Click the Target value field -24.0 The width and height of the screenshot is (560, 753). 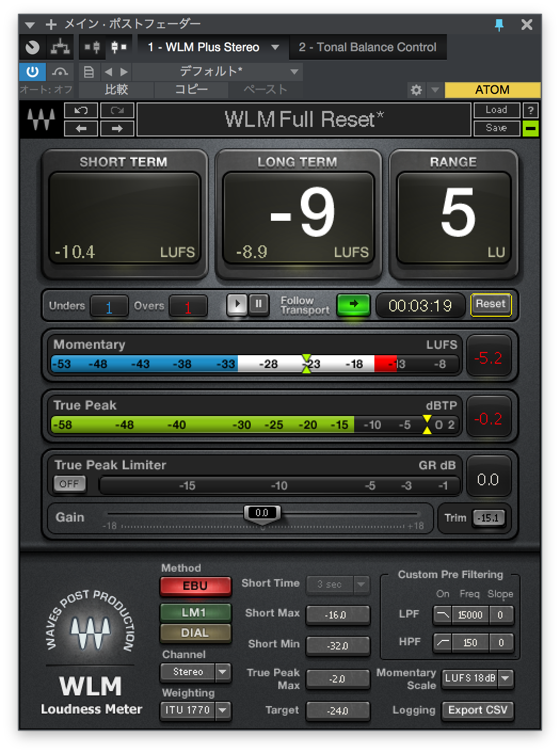338,711
